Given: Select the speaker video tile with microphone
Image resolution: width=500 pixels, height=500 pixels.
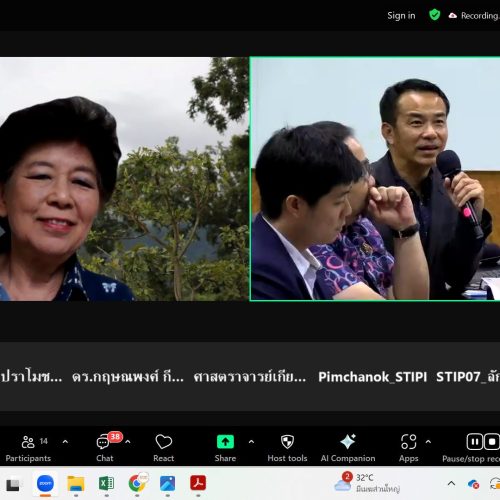Looking at the screenshot, I should point(375,179).
